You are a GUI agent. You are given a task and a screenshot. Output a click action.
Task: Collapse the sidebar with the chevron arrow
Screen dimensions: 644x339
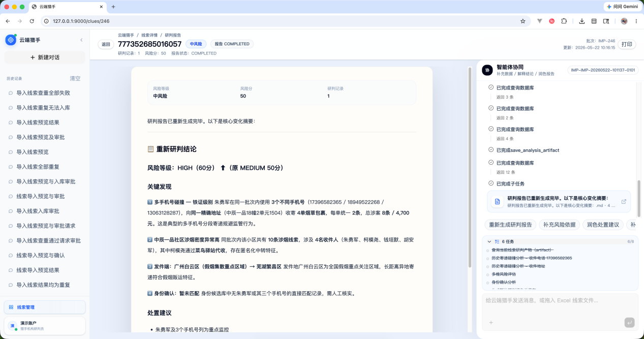[81, 40]
